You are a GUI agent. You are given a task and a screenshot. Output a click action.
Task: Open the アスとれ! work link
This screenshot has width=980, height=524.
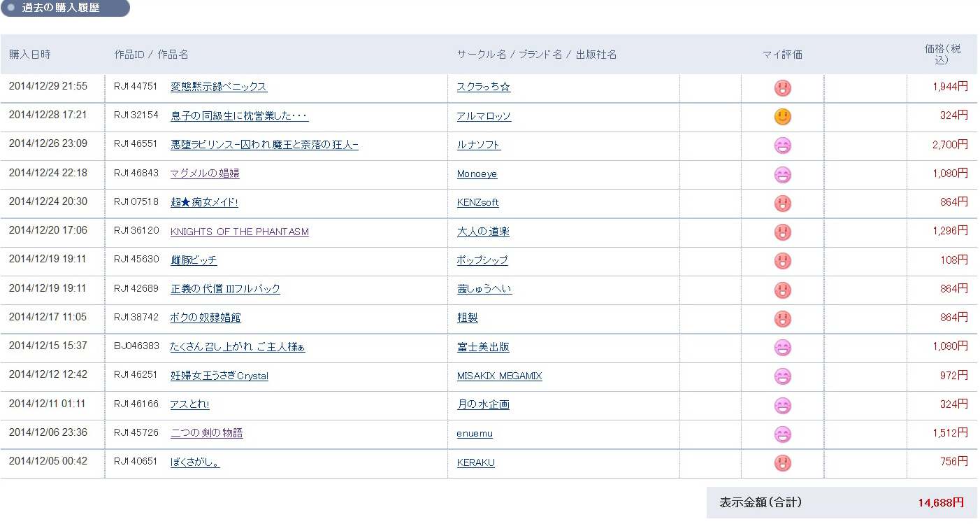coord(190,404)
